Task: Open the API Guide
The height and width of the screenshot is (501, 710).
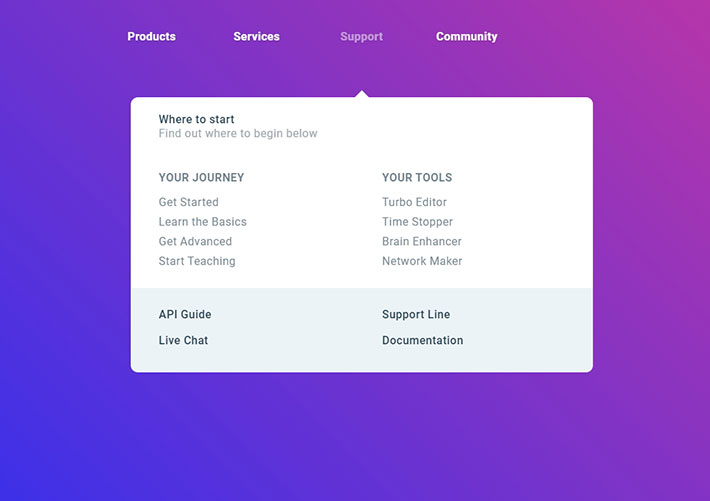Action: [185, 314]
